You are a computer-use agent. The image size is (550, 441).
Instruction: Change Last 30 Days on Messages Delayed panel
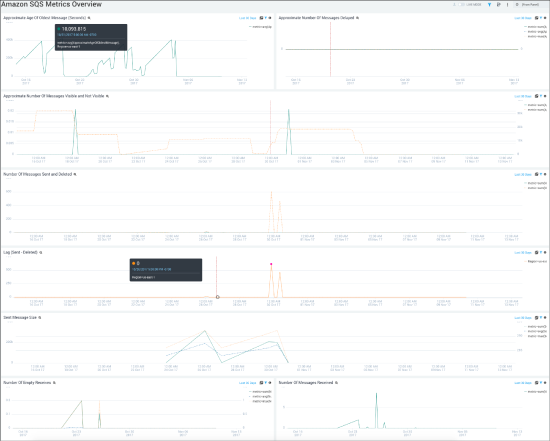tap(523, 18)
